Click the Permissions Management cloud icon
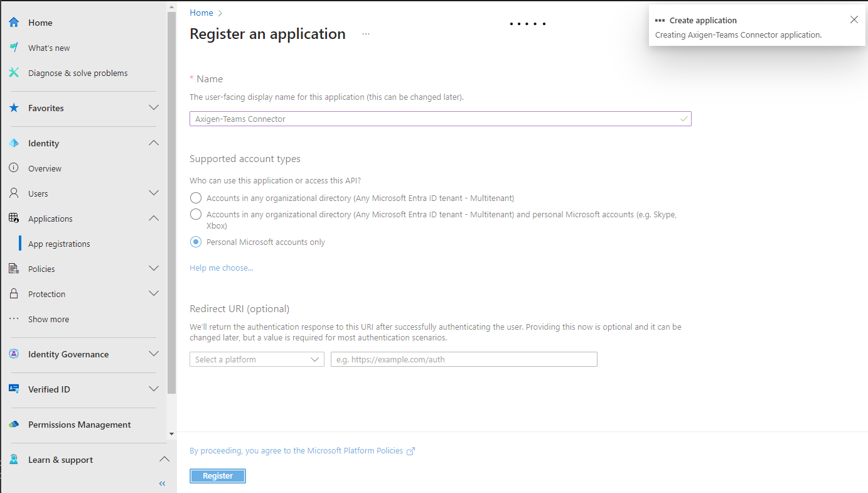The image size is (868, 493). (14, 425)
